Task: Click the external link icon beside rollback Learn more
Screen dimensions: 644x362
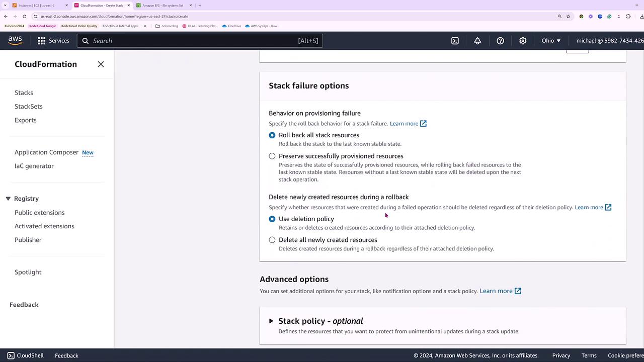Action: 423,124
